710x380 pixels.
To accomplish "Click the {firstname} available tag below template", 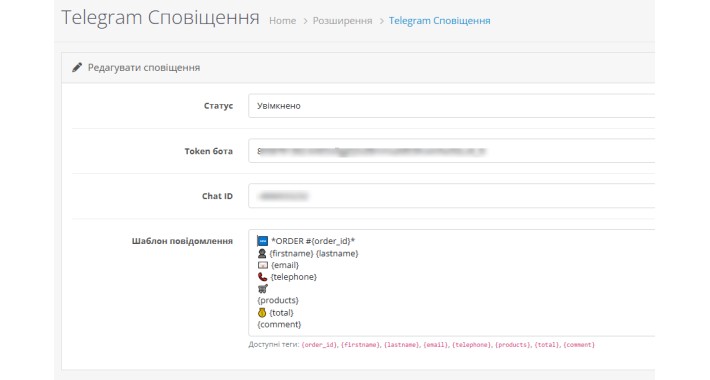I will (360, 345).
